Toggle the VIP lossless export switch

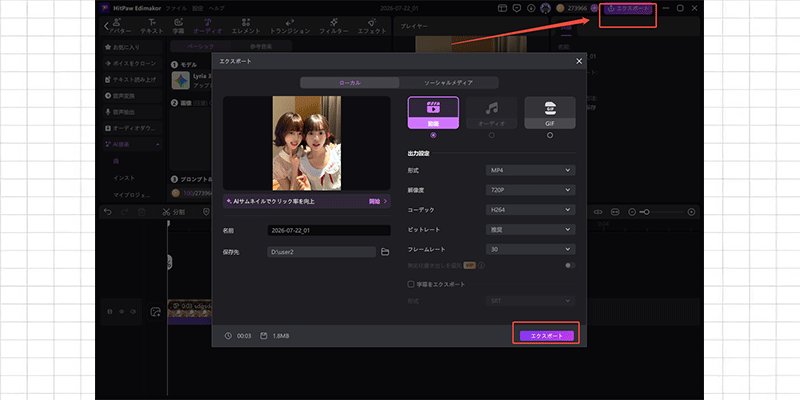point(570,265)
